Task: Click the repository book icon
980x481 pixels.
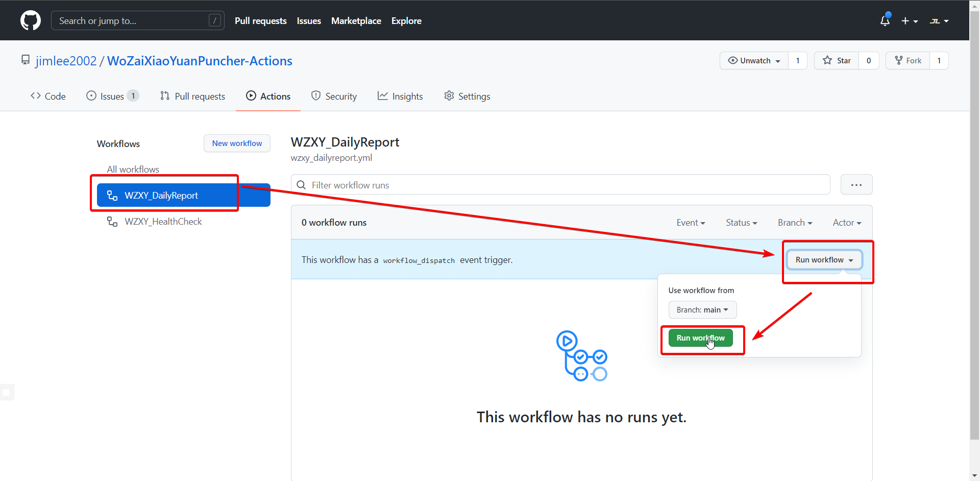Action: [26, 60]
